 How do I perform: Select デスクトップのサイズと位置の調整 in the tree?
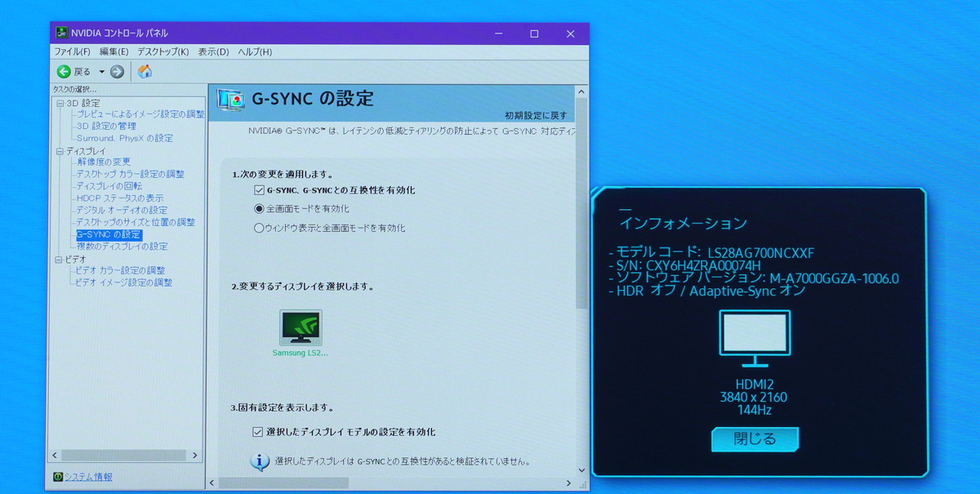[x=136, y=222]
